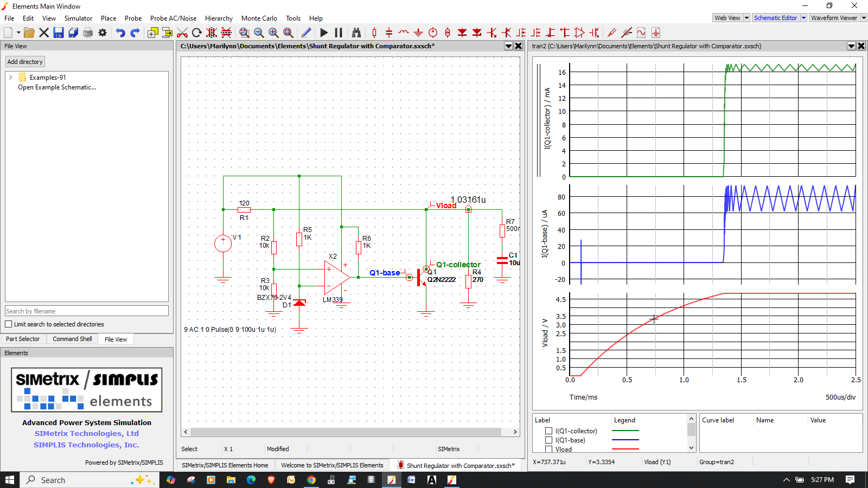
Task: Pause the simulation with the pause icon
Action: [x=339, y=33]
